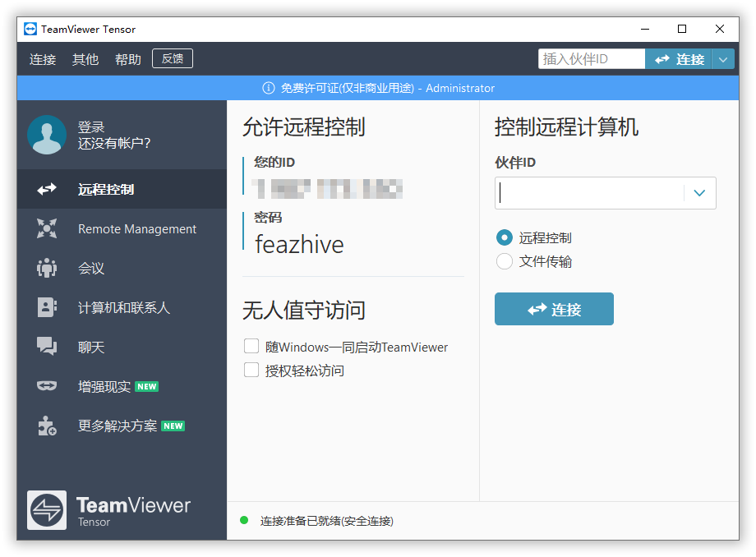
Task: Click the 登录 sign-in link
Action: 91,127
